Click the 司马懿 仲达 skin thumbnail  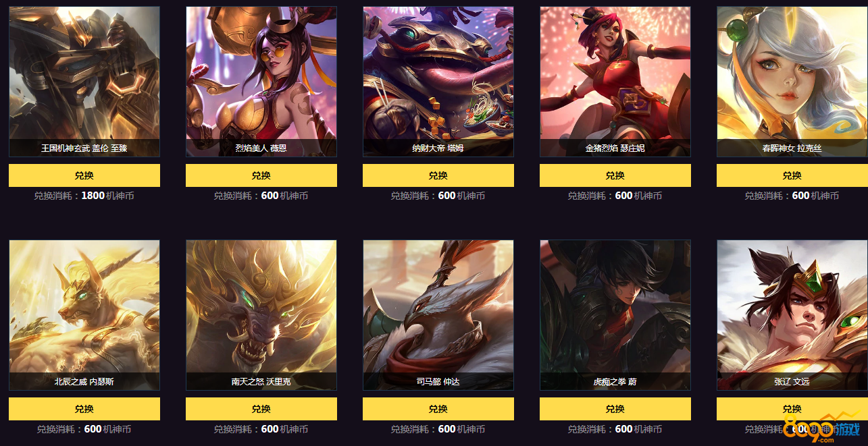(438, 315)
